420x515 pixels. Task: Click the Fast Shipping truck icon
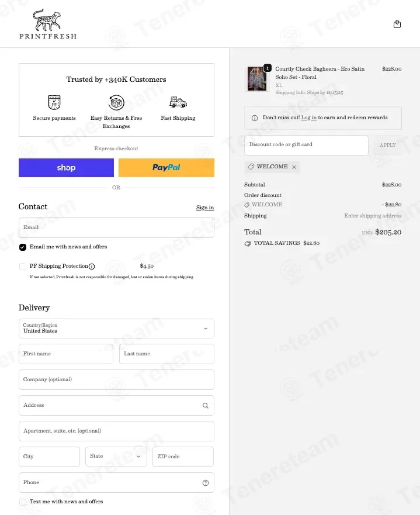click(x=178, y=103)
